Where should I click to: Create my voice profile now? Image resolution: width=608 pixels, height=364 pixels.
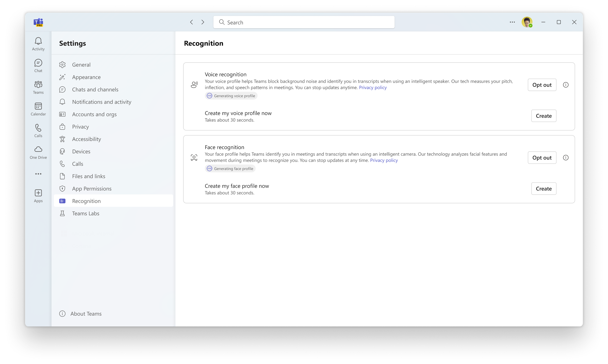544,116
